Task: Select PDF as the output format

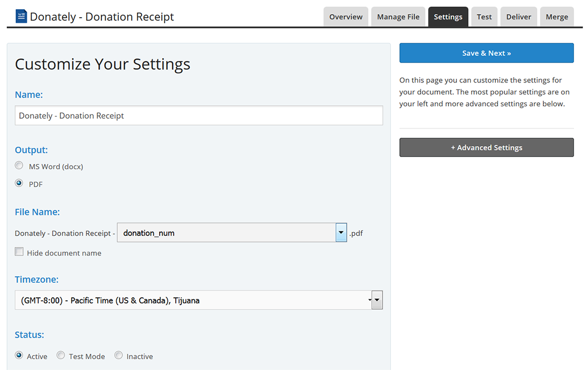Action: click(x=19, y=183)
